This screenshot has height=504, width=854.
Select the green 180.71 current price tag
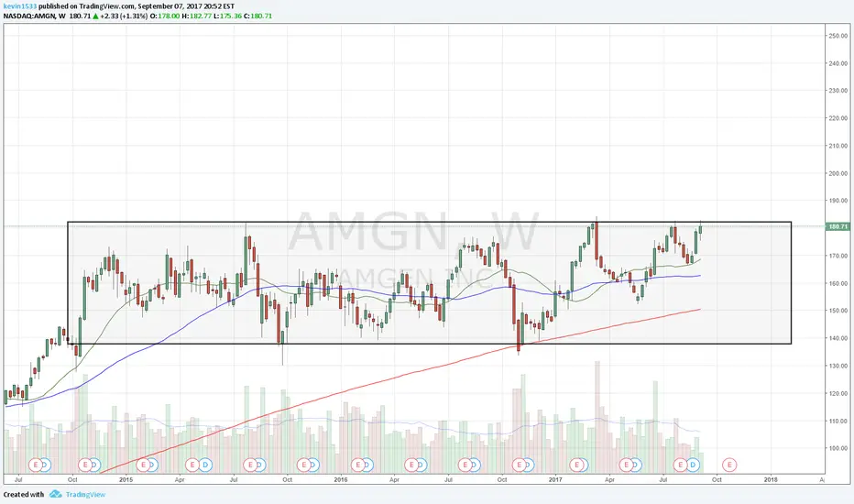click(838, 226)
